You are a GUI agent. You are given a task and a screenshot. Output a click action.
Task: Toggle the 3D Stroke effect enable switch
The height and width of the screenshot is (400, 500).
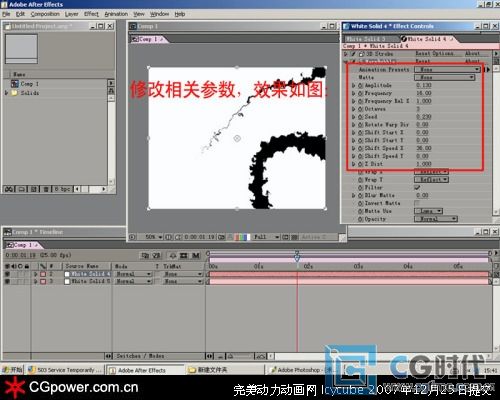pyautogui.click(x=353, y=54)
